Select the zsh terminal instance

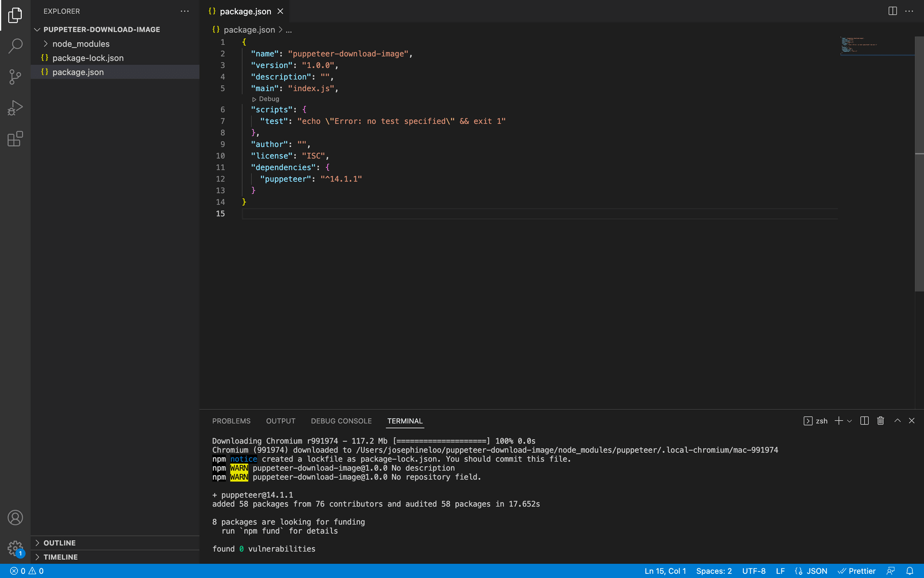click(815, 421)
